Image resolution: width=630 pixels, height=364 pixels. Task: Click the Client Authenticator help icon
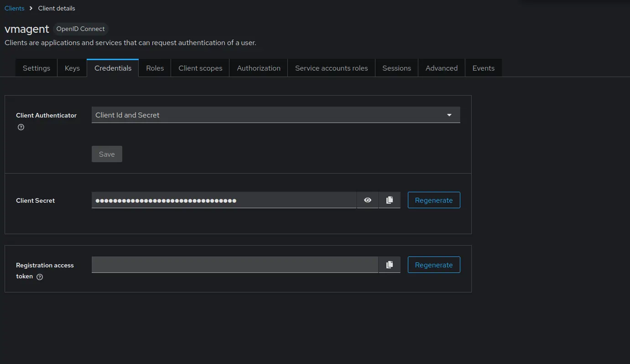click(21, 127)
